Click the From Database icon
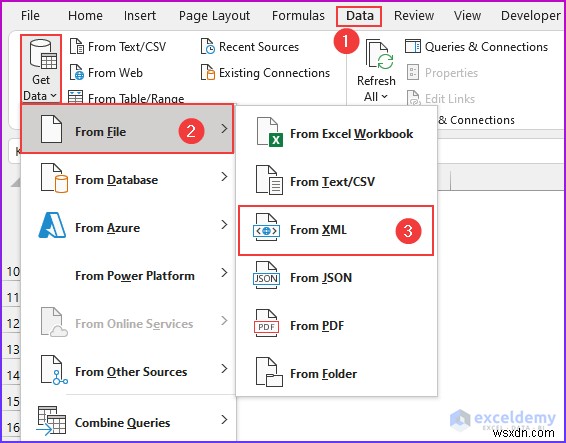Viewport: 566px width, 443px height. coord(54,178)
